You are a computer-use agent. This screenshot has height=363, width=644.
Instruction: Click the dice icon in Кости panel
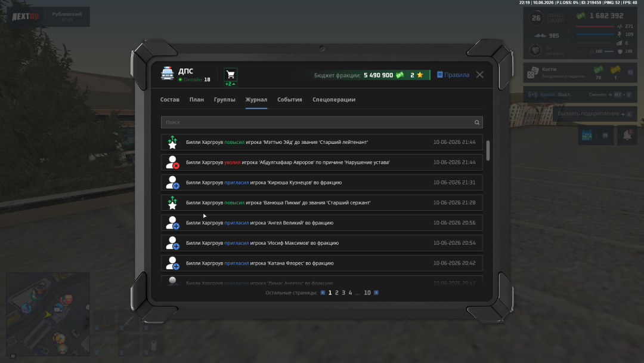tap(532, 73)
